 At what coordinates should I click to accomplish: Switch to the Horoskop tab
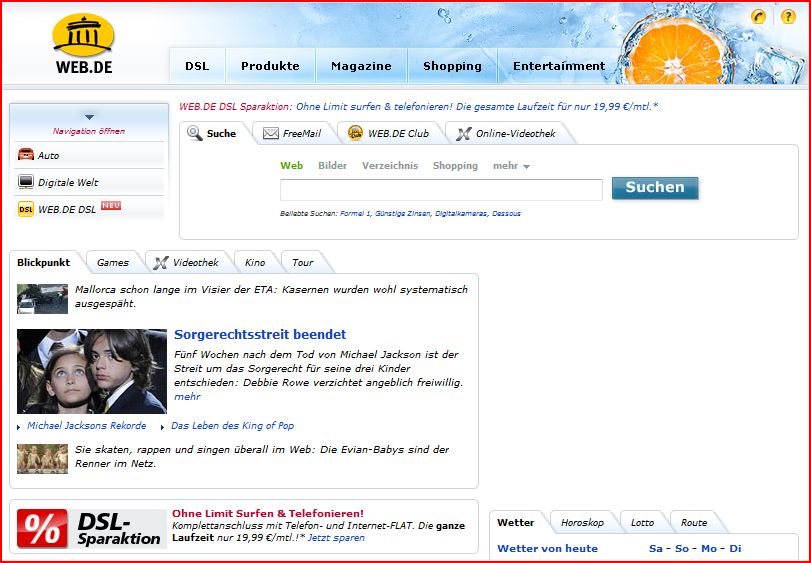click(x=582, y=523)
